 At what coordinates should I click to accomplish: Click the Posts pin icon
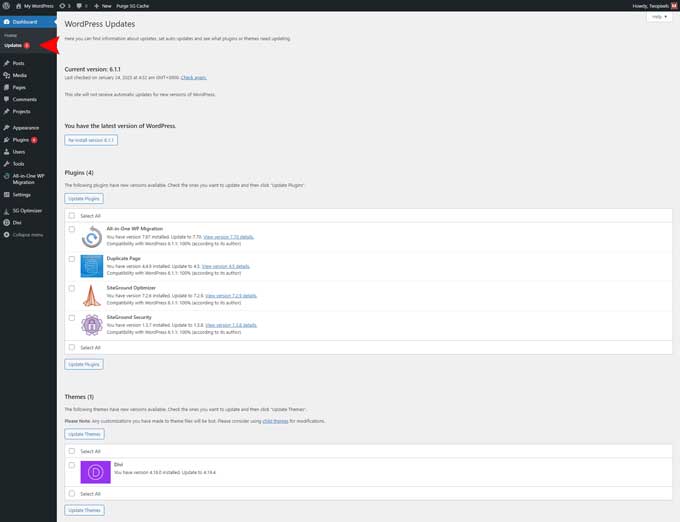(x=7, y=63)
